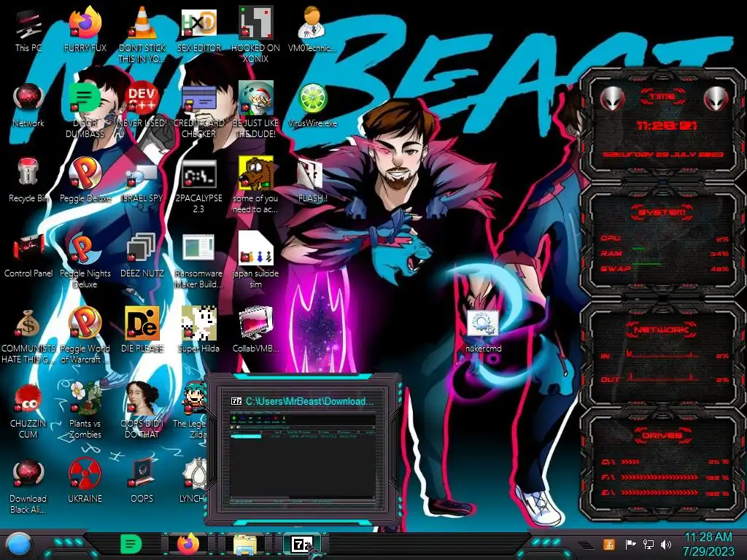Screen dimensions: 747x560
Task: Click the NETWORK widget header
Action: [x=662, y=330]
